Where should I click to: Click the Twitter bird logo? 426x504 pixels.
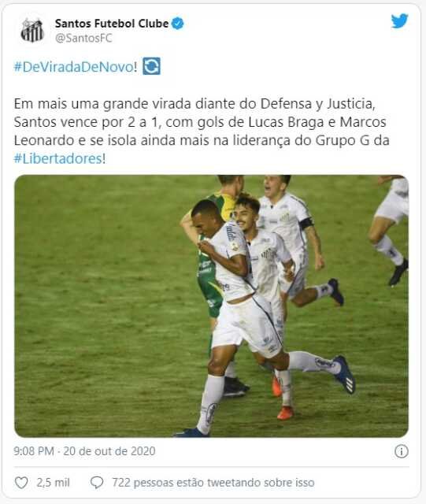pos(400,21)
